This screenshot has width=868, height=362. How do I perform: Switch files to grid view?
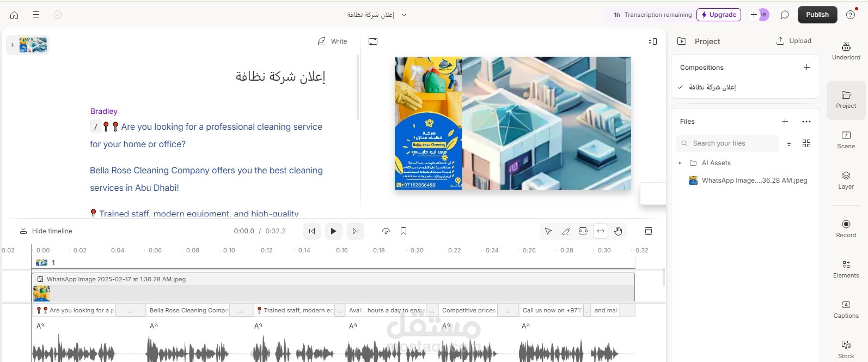click(806, 143)
